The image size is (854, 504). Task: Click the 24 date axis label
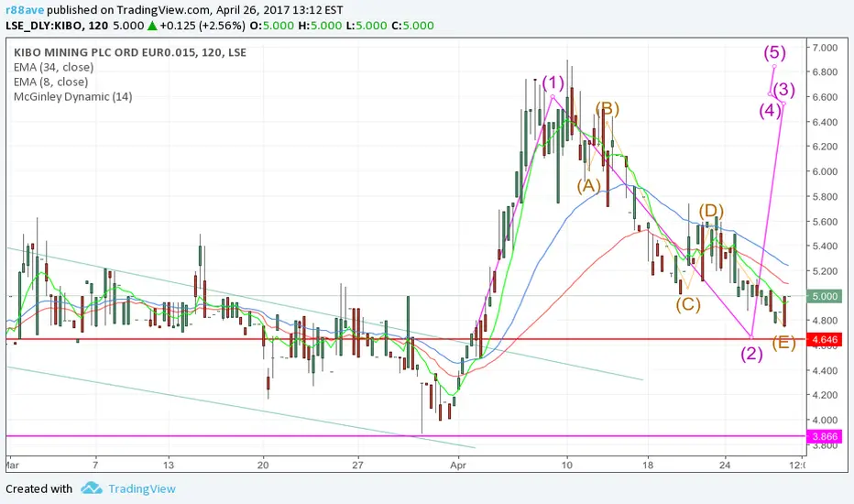click(x=725, y=465)
